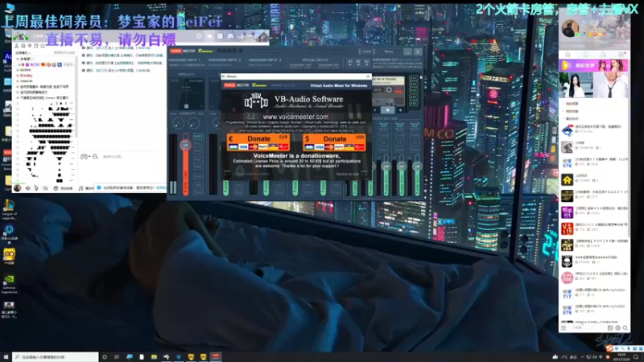This screenshot has width=644, height=362.
Task: Click the play icon in chat window header
Action: click(x=199, y=36)
